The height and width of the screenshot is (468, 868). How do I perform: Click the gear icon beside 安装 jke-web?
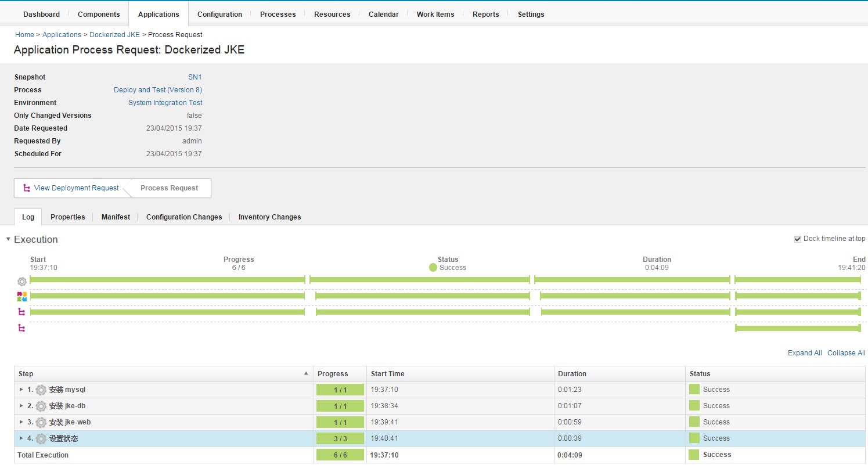click(x=41, y=422)
